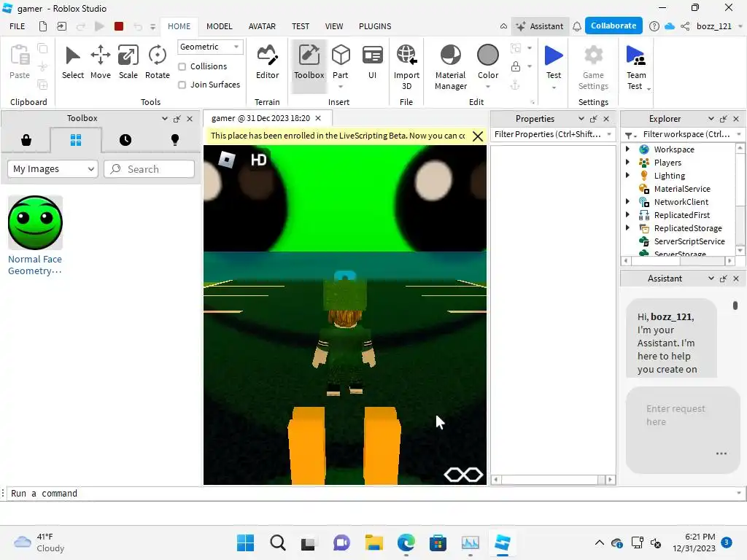
Task: Switch to the MODEL ribbon tab
Action: [219, 27]
